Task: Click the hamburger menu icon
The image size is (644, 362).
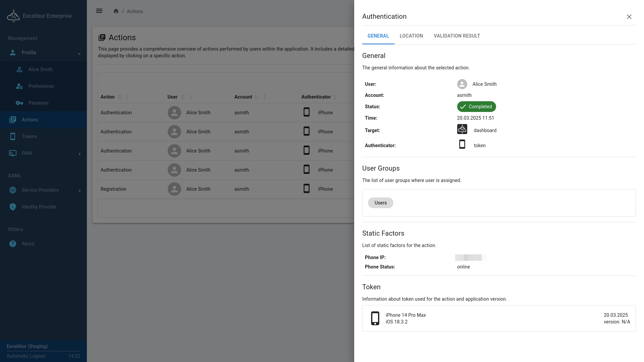Action: click(x=99, y=11)
